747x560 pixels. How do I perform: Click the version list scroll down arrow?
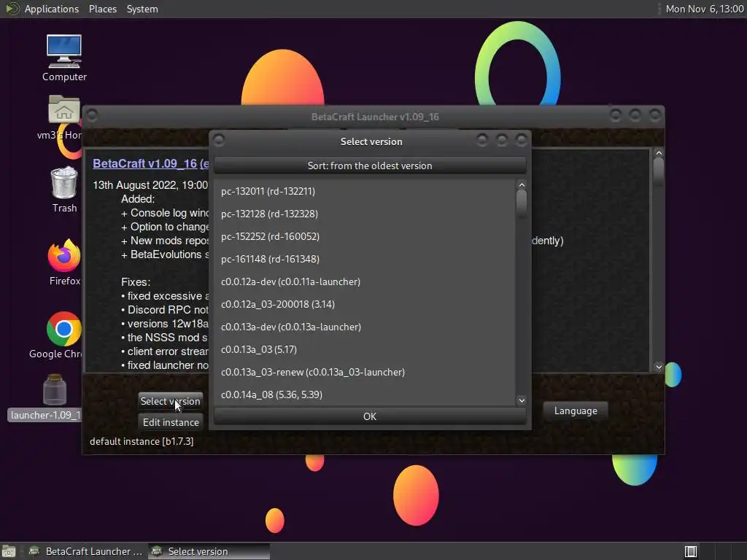522,400
